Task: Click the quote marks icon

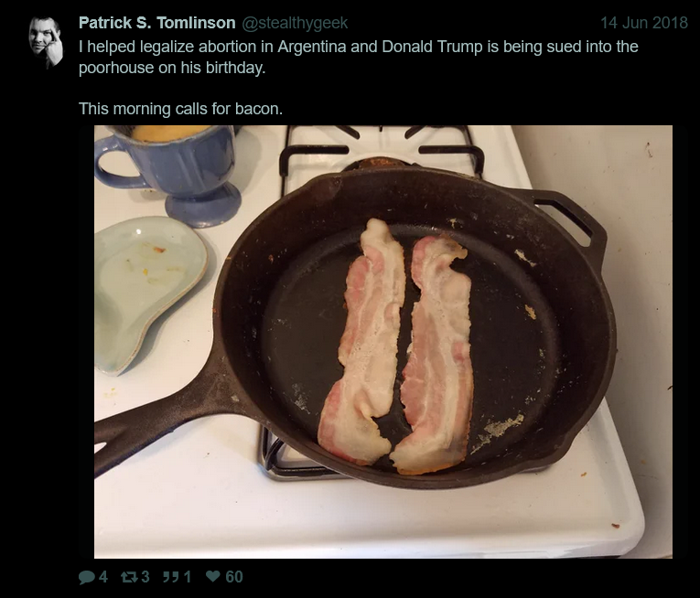Action: [x=171, y=577]
